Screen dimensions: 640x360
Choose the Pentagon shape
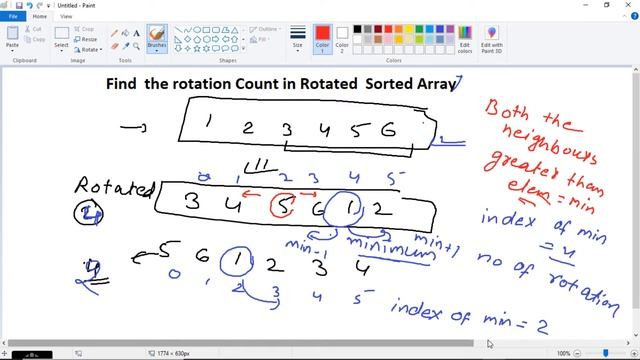[197, 39]
